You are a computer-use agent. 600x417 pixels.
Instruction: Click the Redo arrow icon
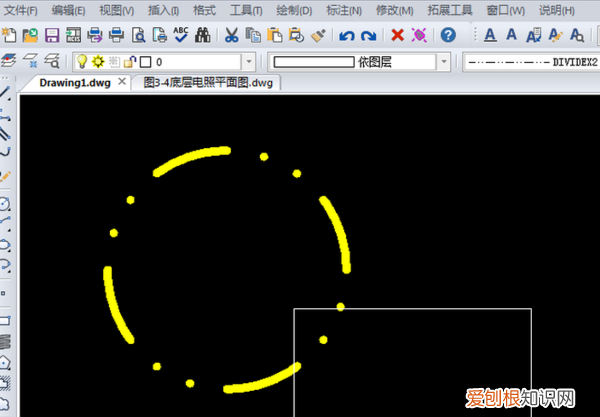(368, 36)
